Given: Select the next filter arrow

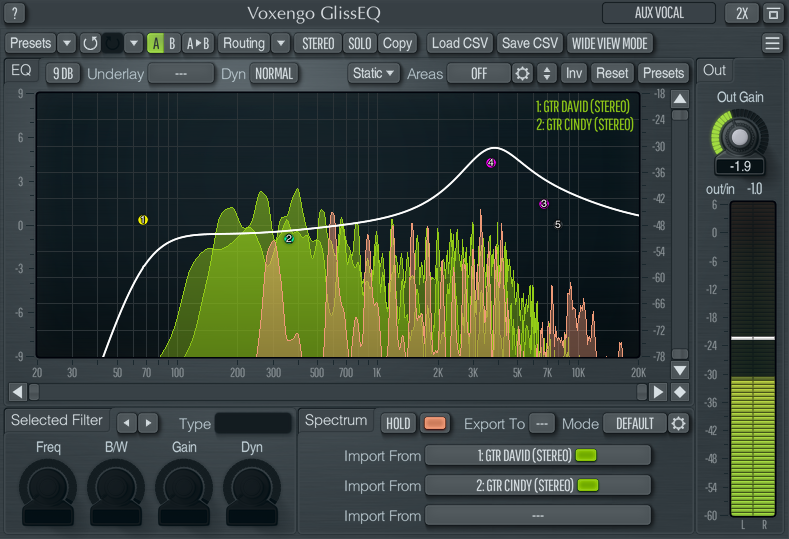Looking at the screenshot, I should point(148,423).
